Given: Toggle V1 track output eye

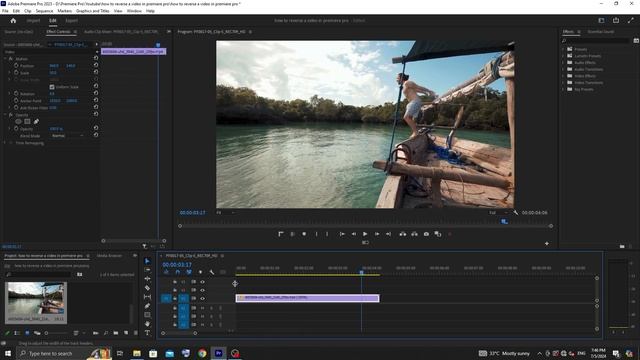Looking at the screenshot, I should click(202, 298).
